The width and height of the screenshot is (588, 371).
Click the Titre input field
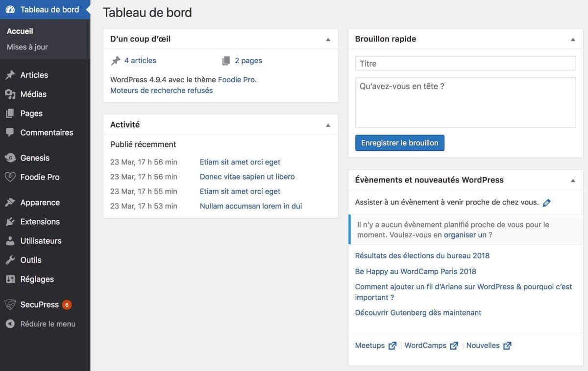(x=465, y=63)
